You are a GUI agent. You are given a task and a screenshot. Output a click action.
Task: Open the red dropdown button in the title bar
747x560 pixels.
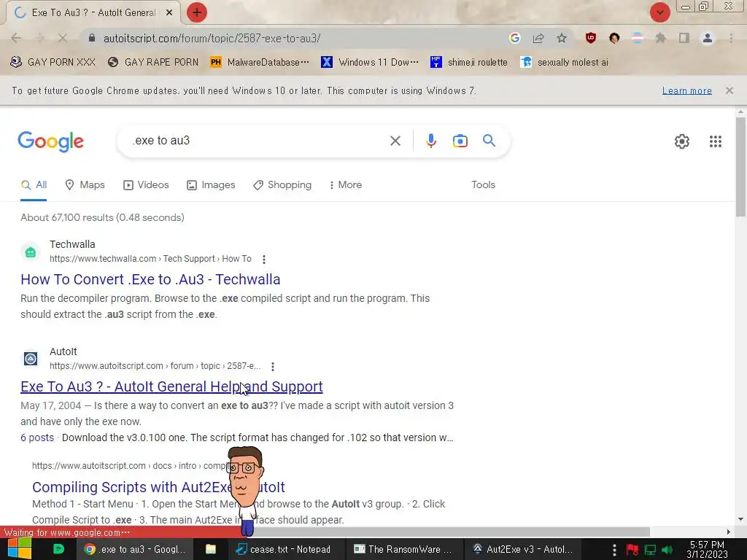tap(659, 12)
